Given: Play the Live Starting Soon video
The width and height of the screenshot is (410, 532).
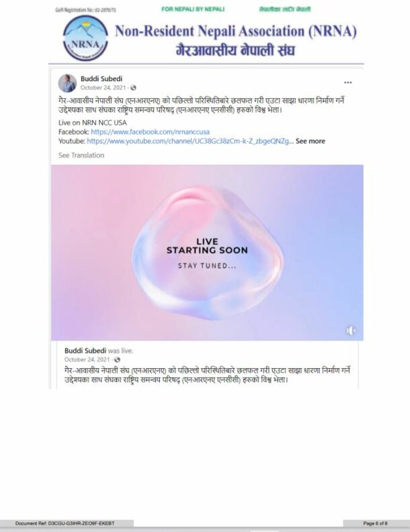Looking at the screenshot, I should 207,253.
